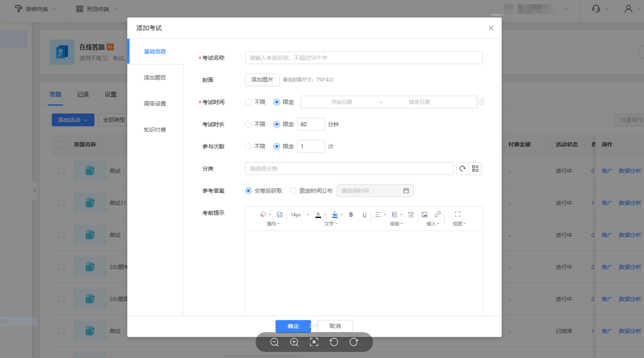Open the 高级设置 tab
This screenshot has width=644, height=358.
[155, 104]
